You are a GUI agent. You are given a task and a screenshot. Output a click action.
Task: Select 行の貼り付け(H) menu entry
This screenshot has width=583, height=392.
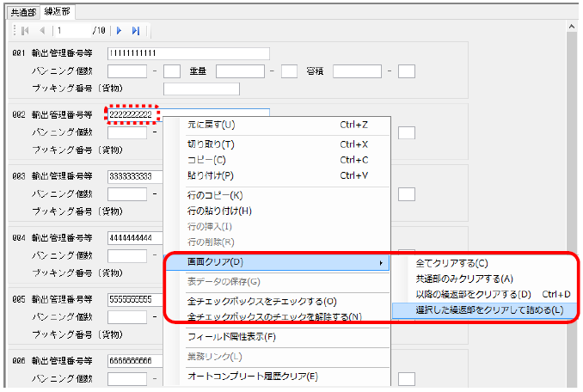pos(277,211)
